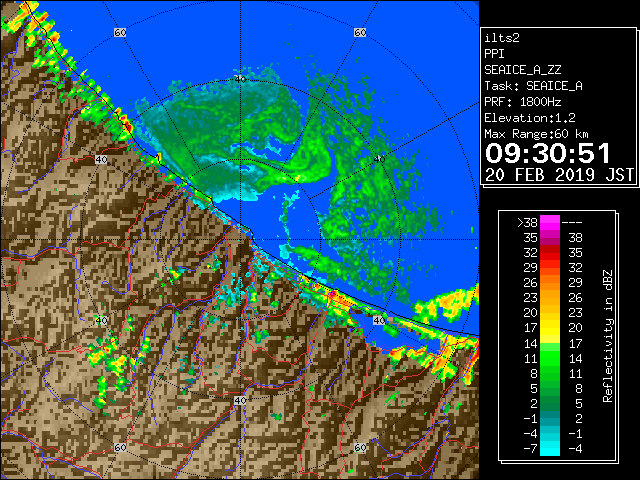Select the '20 FEB 2019 JST' date
Image resolution: width=640 pixels, height=480 pixels.
(559, 175)
